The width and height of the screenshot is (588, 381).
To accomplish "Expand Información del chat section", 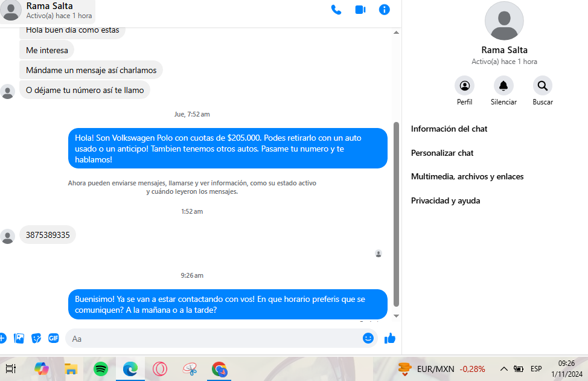I will click(449, 129).
